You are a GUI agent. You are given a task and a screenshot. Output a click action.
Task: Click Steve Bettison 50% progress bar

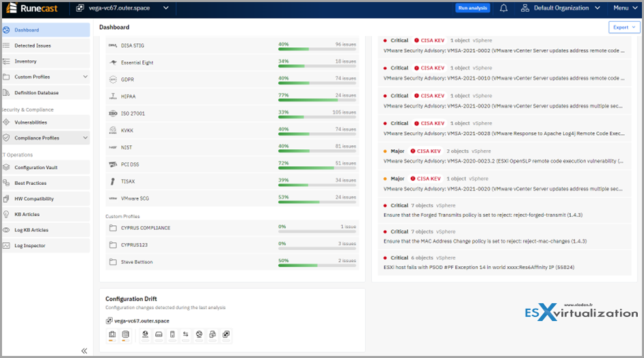click(x=317, y=265)
